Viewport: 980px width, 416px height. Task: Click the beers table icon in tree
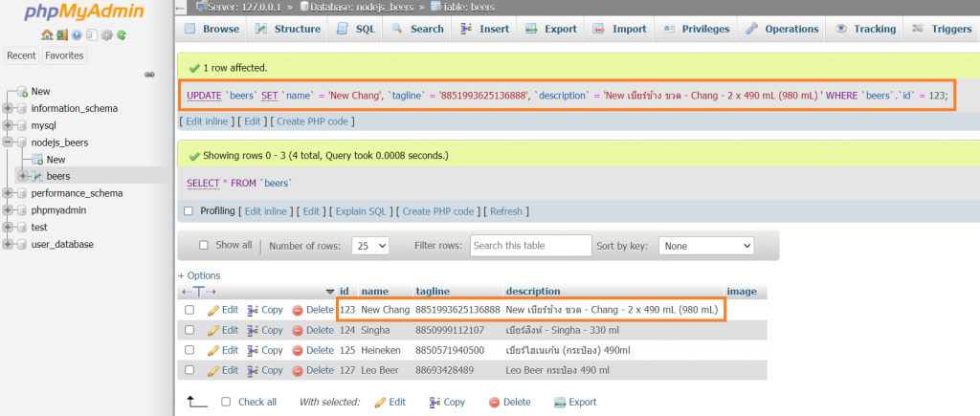click(x=37, y=176)
